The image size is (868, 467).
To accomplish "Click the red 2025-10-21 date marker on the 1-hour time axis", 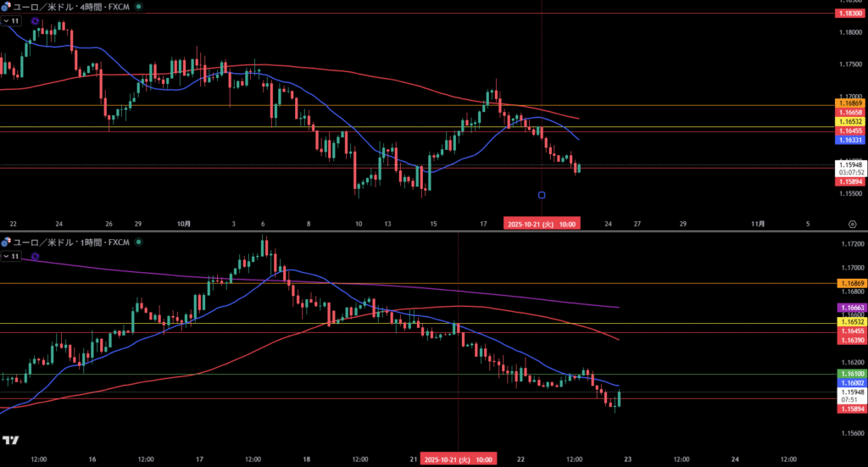I will (x=459, y=459).
